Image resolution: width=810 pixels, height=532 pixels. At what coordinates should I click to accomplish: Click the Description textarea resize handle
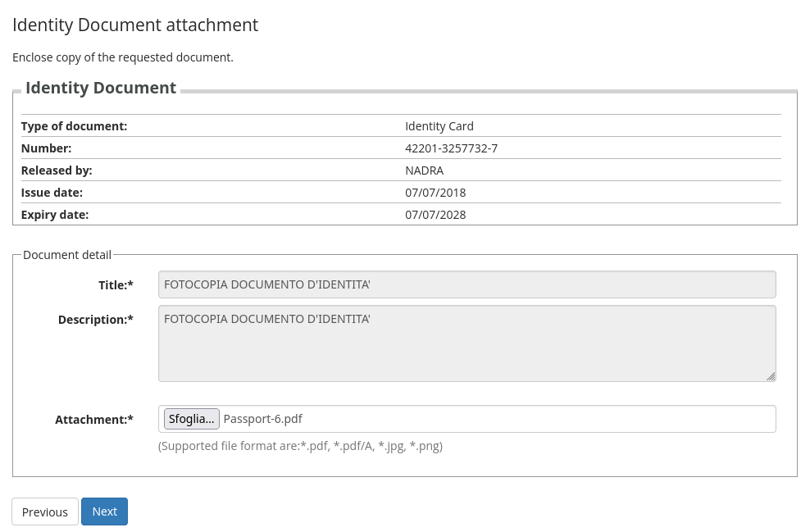tap(771, 376)
